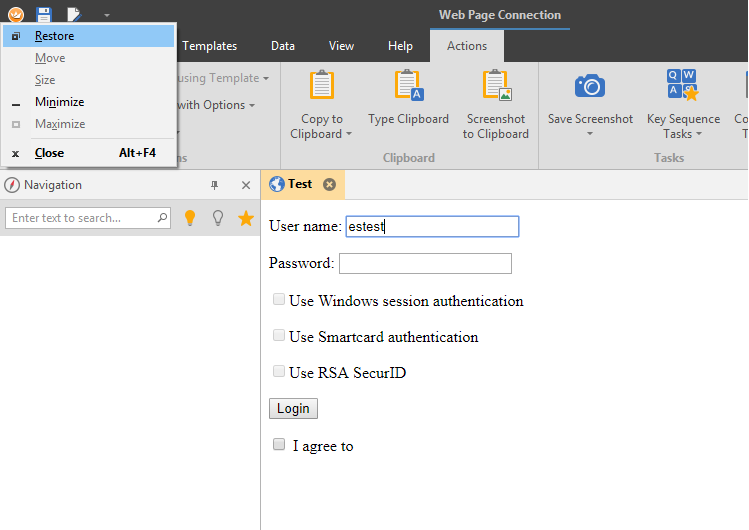Expand the quick access toolbar dropdown arrow
Image resolution: width=749 pixels, height=530 pixels.
coord(107,15)
